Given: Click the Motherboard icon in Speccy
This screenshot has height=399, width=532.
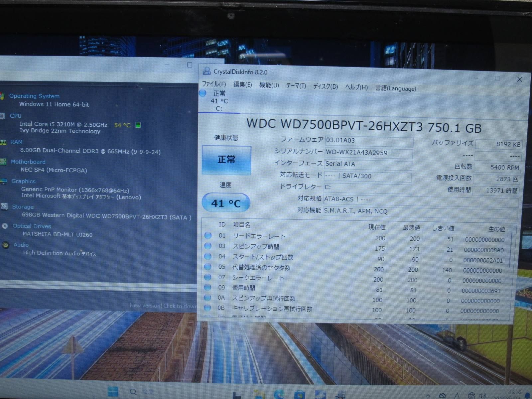Looking at the screenshot, I should (x=3, y=162).
